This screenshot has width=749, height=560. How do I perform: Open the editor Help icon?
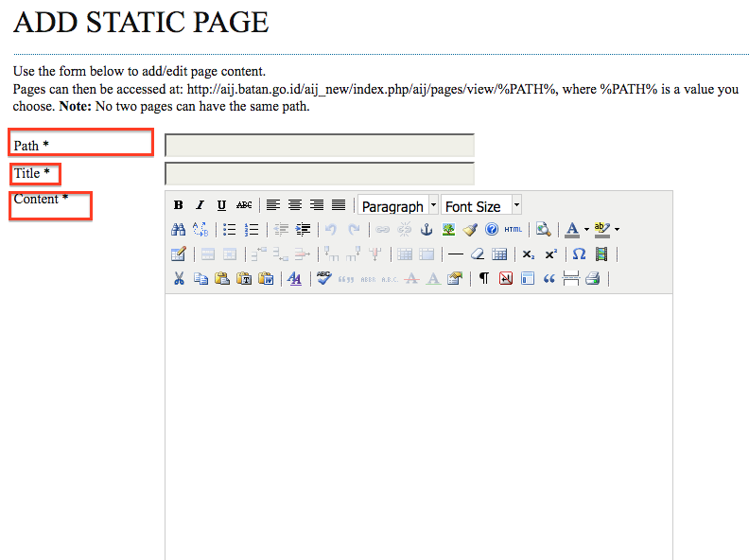pyautogui.click(x=492, y=230)
